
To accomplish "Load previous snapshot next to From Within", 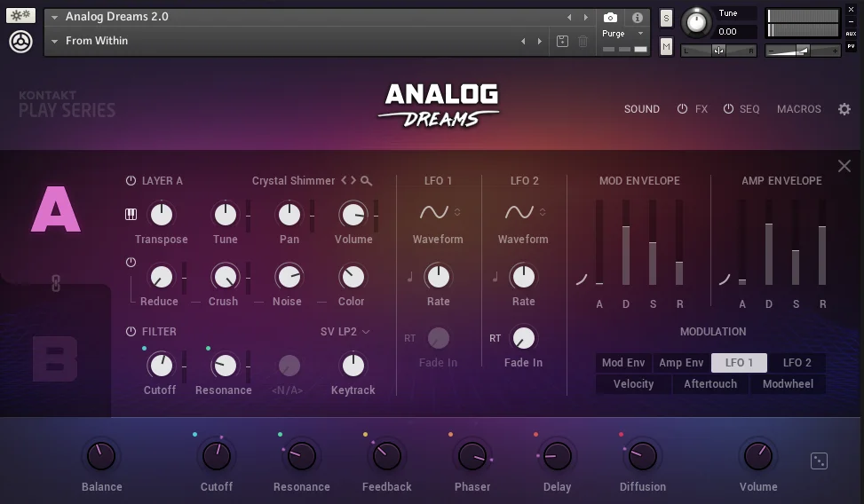I will coord(523,42).
